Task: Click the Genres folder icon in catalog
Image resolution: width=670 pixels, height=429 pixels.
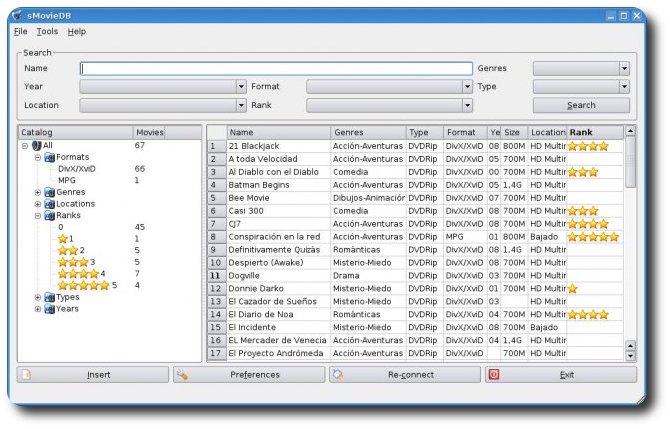Action: pos(50,192)
